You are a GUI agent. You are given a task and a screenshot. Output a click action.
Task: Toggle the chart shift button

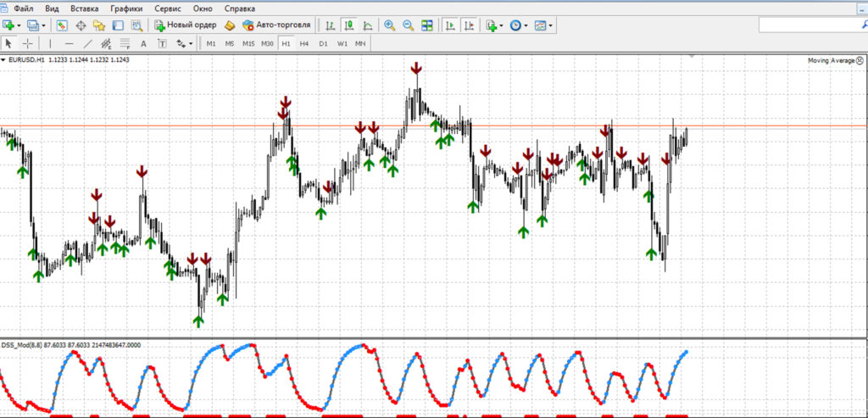[x=469, y=25]
